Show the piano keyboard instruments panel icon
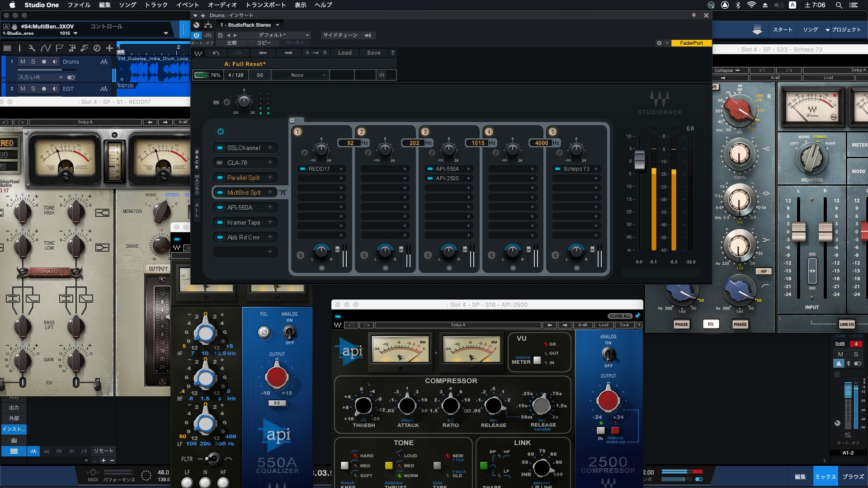 coord(46,451)
